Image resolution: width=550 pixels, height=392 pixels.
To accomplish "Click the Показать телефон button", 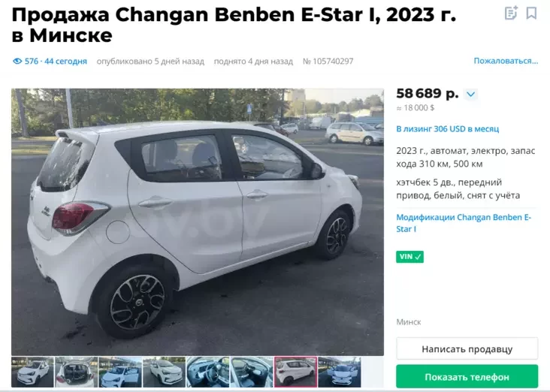I will (x=467, y=376).
